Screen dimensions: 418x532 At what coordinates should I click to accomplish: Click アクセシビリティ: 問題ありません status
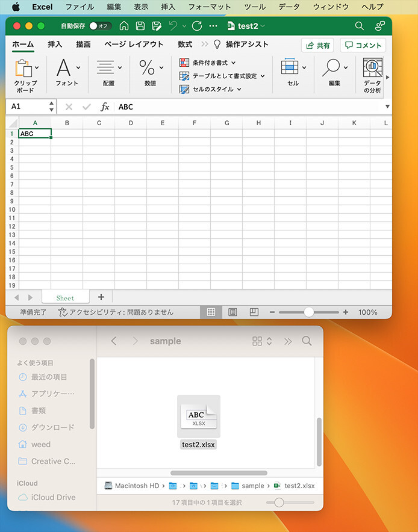116,312
